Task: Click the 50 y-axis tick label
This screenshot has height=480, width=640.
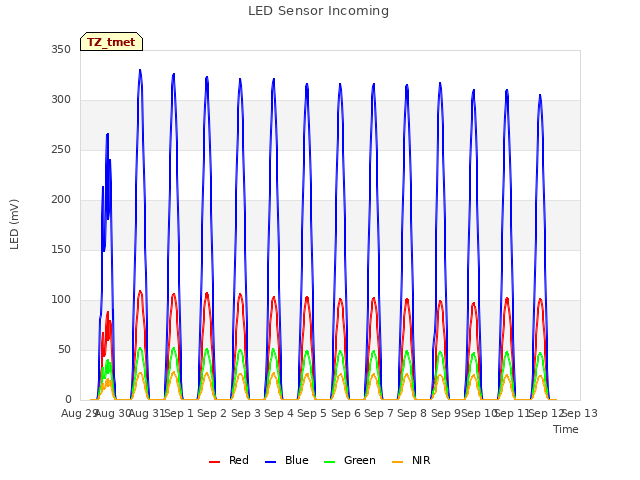Action: 64,349
